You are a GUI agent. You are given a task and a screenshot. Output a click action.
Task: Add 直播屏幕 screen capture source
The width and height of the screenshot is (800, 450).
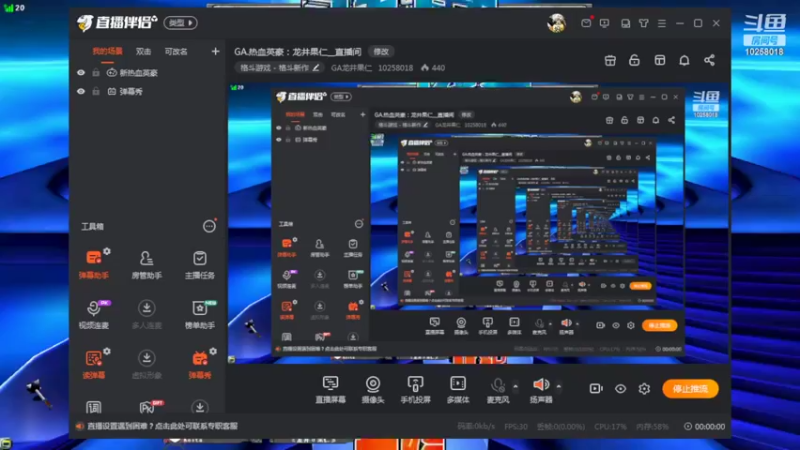pos(330,389)
